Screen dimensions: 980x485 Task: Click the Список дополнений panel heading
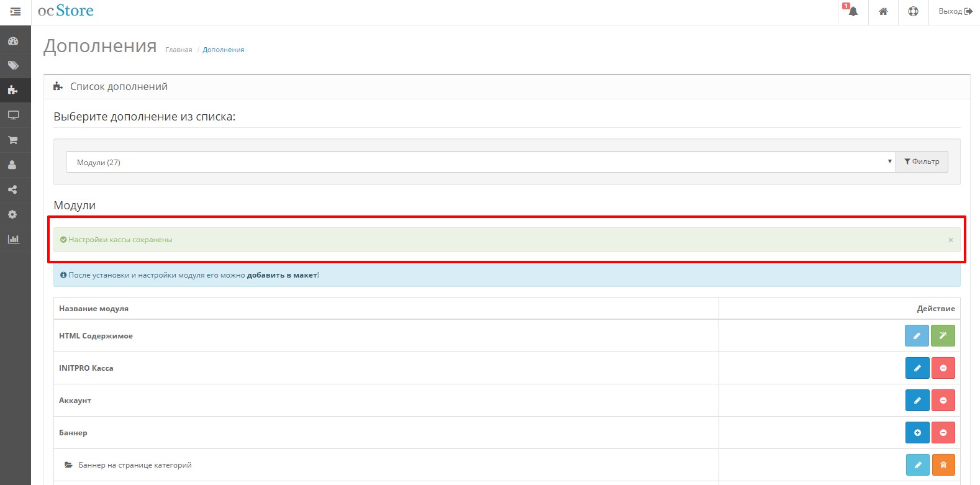pos(119,87)
